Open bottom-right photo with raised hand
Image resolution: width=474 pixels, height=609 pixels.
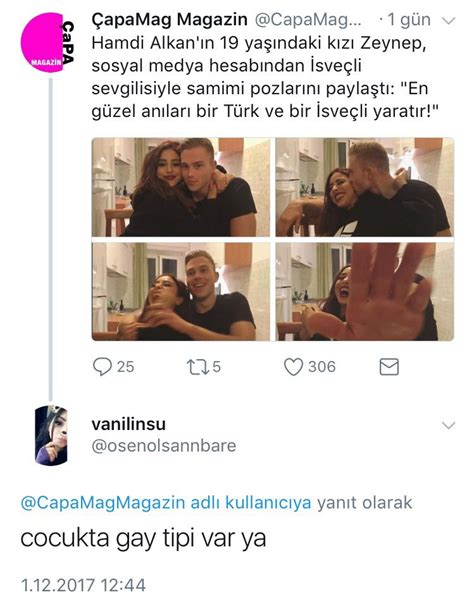[x=365, y=292]
